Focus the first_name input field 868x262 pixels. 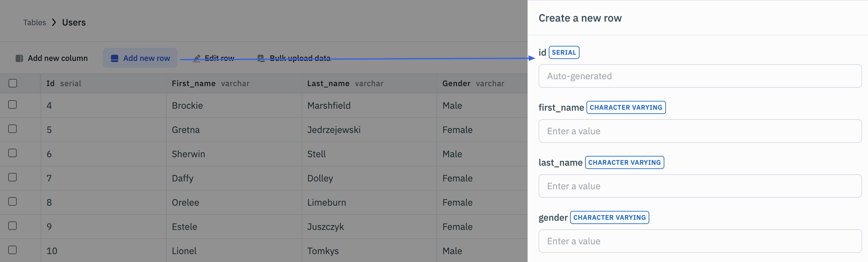click(700, 131)
